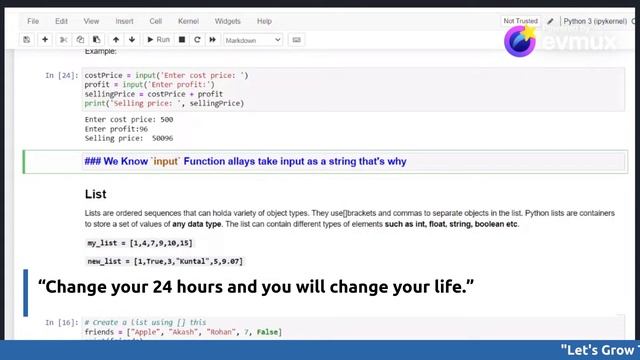Open the command palette keyboard icon

coord(296,40)
